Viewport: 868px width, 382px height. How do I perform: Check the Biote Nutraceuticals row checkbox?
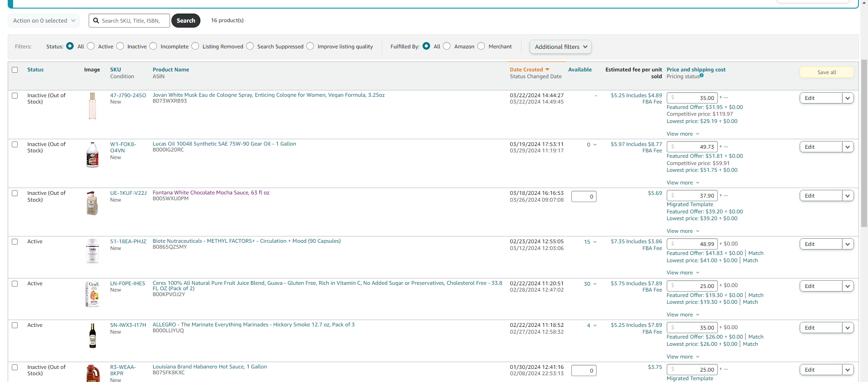tap(15, 242)
